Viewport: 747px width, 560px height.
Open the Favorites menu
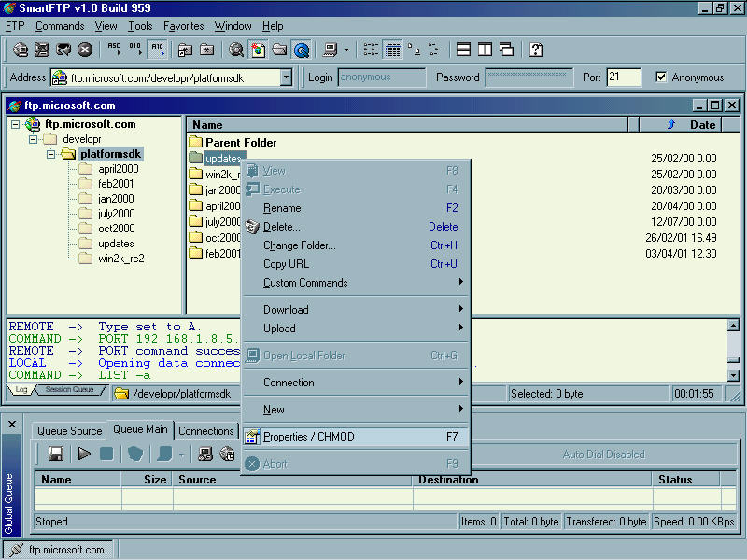183,26
